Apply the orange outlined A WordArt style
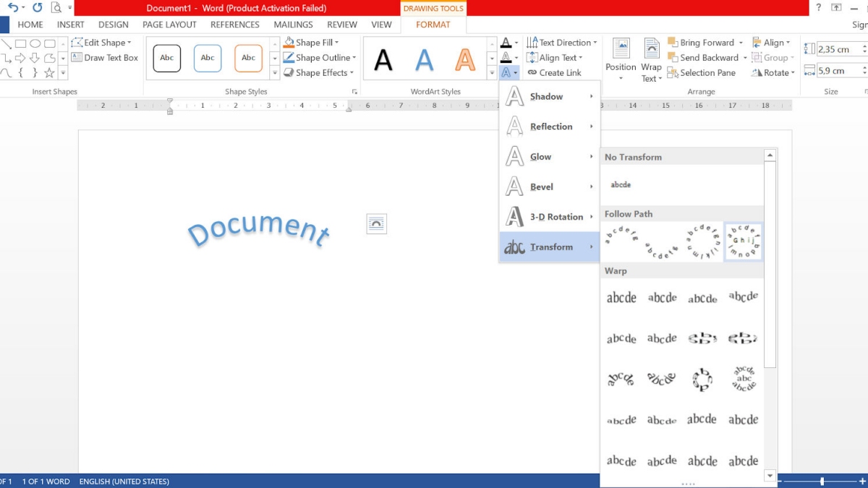This screenshot has height=488, width=868. 465,59
